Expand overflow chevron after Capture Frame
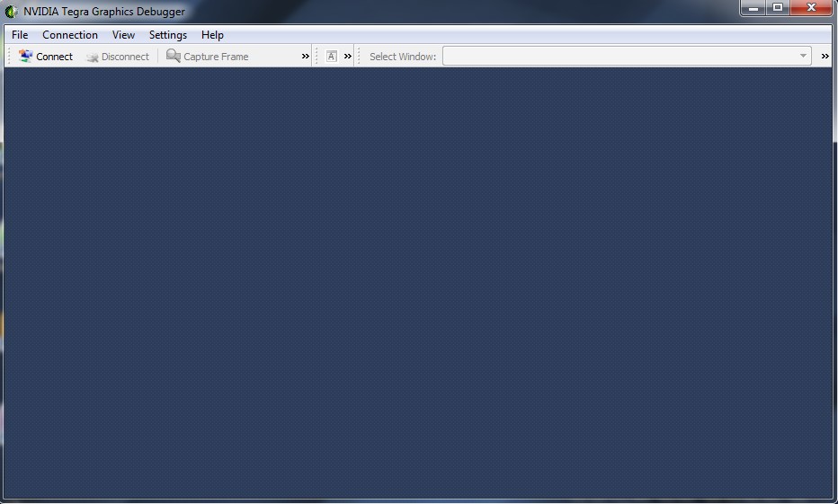Image resolution: width=838 pixels, height=504 pixels. 305,56
